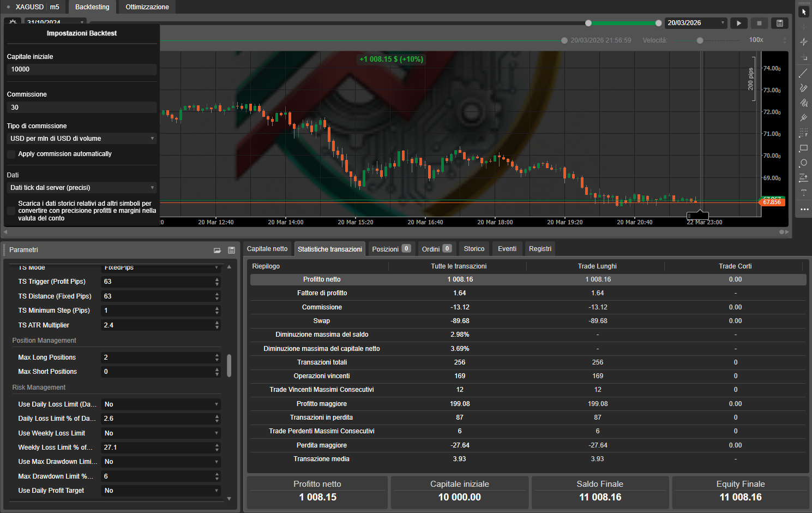Set Use Weekly Loss Limit to Yes
Viewport: 812px width, 513px height.
pos(161,432)
